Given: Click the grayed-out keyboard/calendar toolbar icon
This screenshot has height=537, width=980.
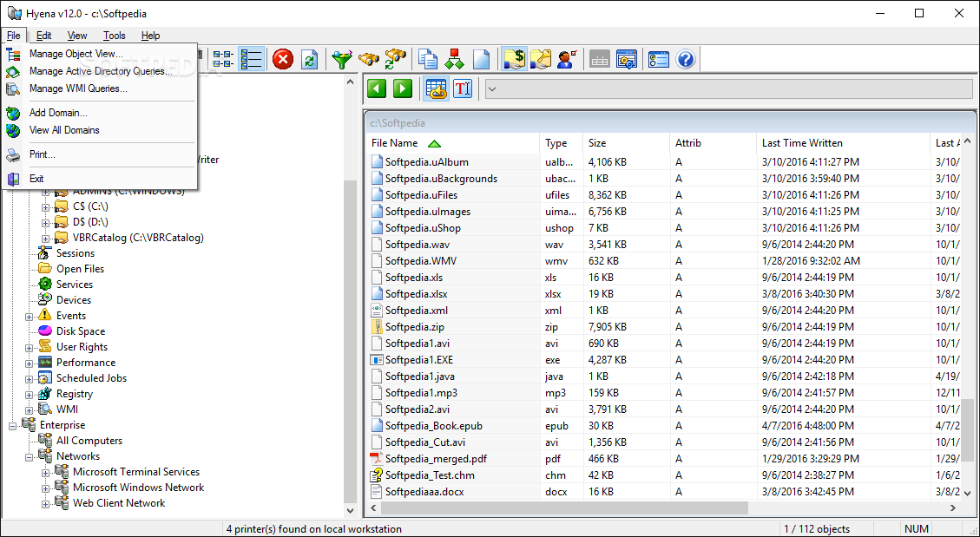Looking at the screenshot, I should pyautogui.click(x=600, y=59).
